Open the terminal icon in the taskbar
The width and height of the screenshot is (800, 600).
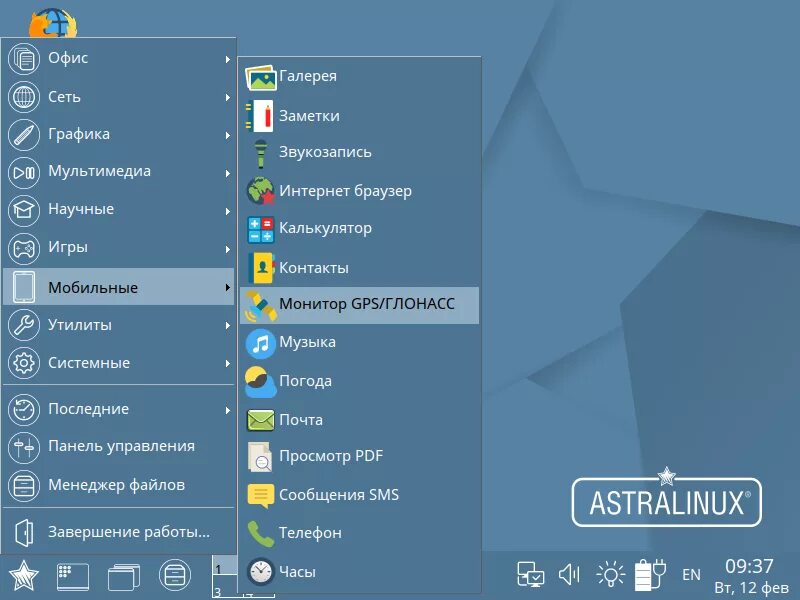point(72,577)
